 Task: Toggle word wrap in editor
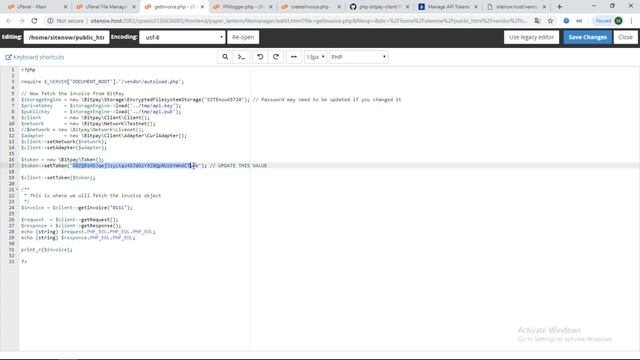click(294, 57)
